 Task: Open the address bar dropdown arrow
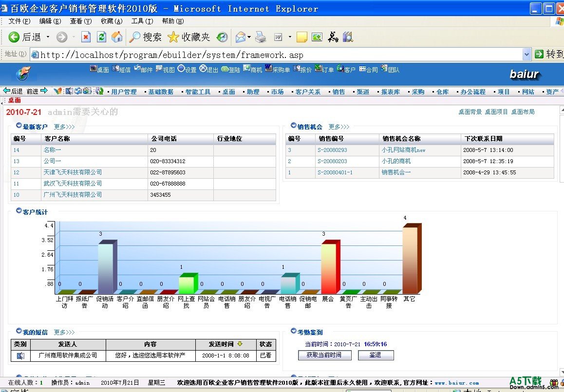coord(526,54)
